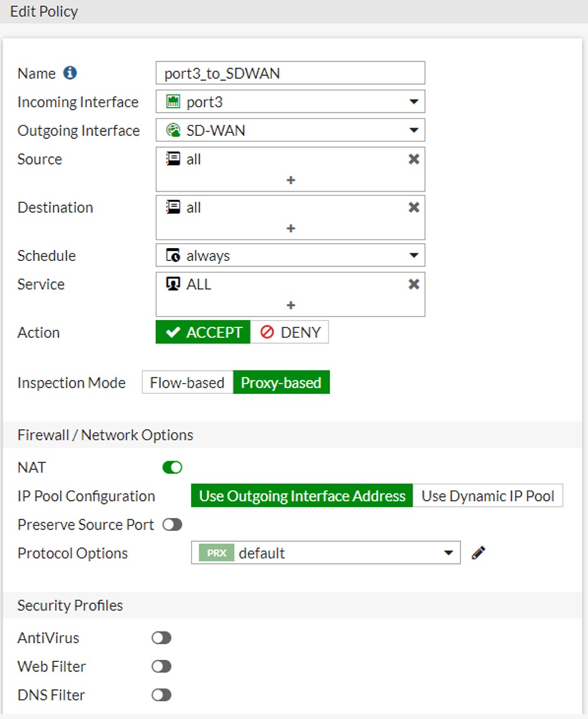Remove the 'ALL' entry from Service
The width and height of the screenshot is (588, 719).
[x=413, y=284]
